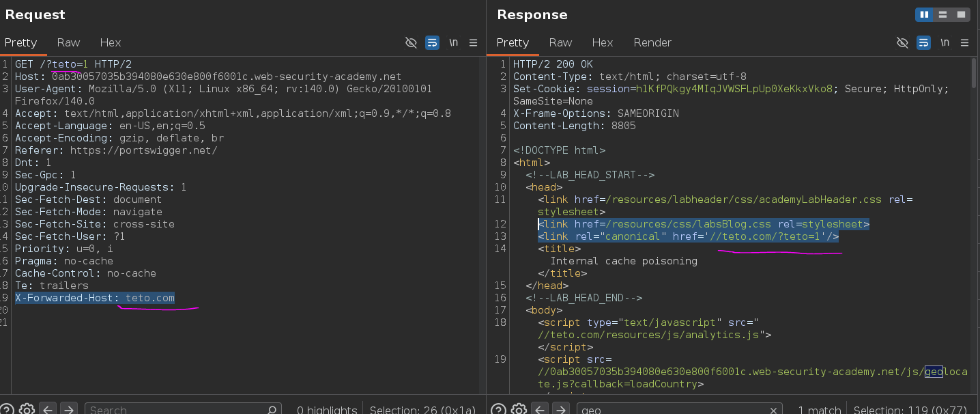Select top-bottom split layout icon
The width and height of the screenshot is (980, 414).
(x=942, y=14)
